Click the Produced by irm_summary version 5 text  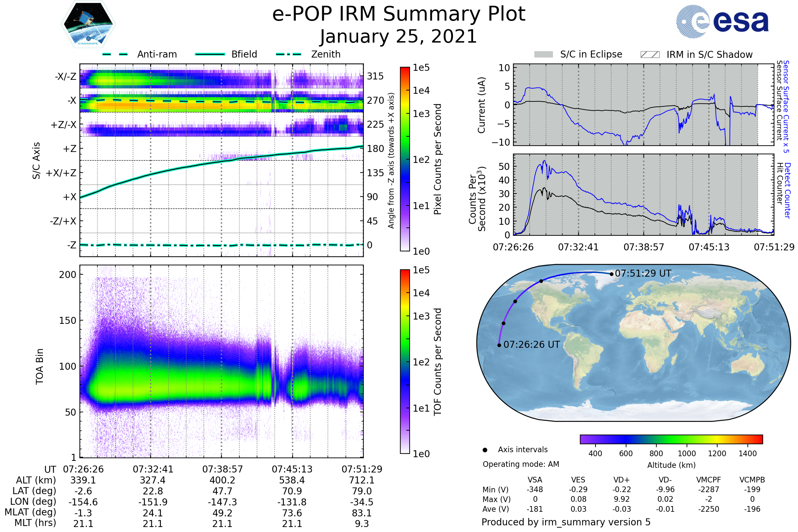566,522
